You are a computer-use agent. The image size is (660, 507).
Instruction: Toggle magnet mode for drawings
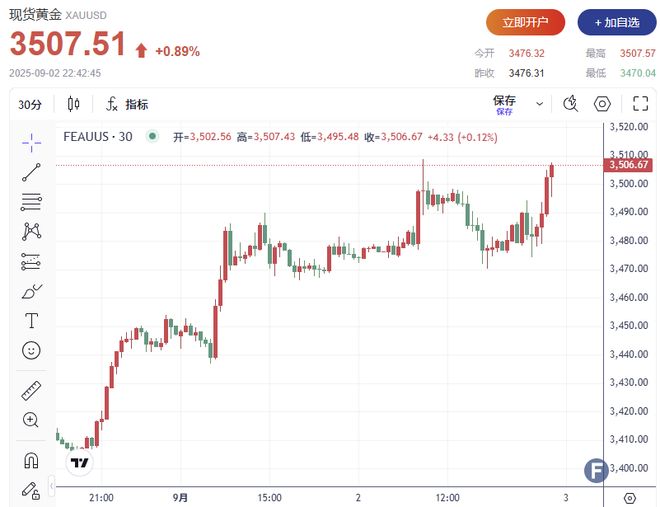[x=31, y=460]
